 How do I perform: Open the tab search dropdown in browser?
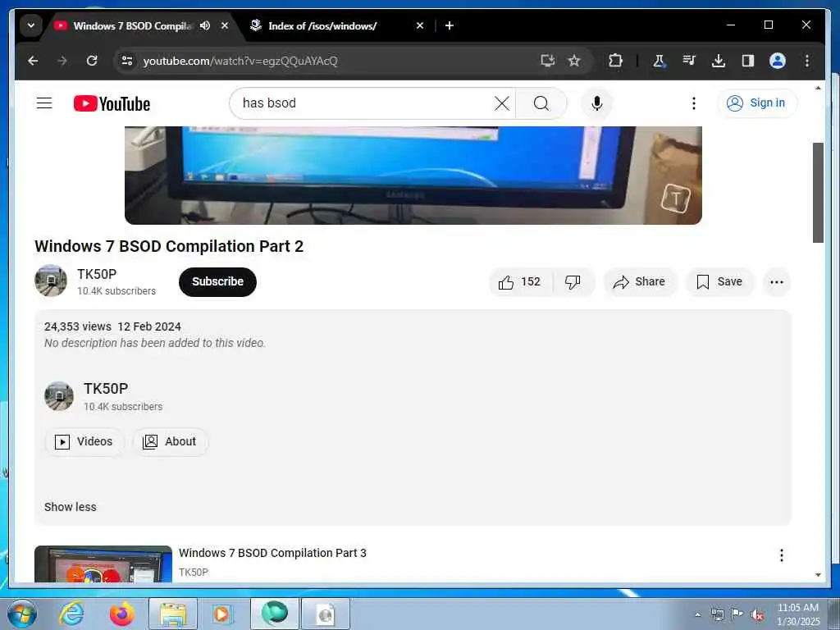coord(31,25)
